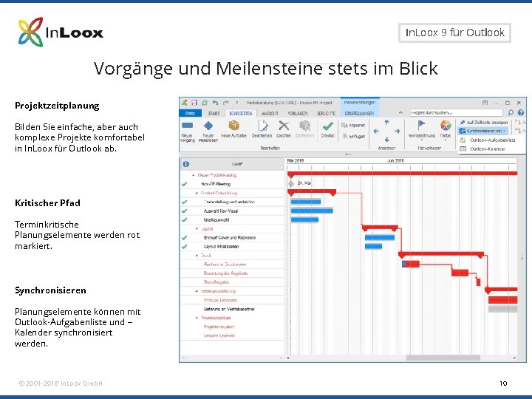This screenshot has height=399, width=532.
Task: Click the InLoox app icon in title bar
Action: point(184,103)
